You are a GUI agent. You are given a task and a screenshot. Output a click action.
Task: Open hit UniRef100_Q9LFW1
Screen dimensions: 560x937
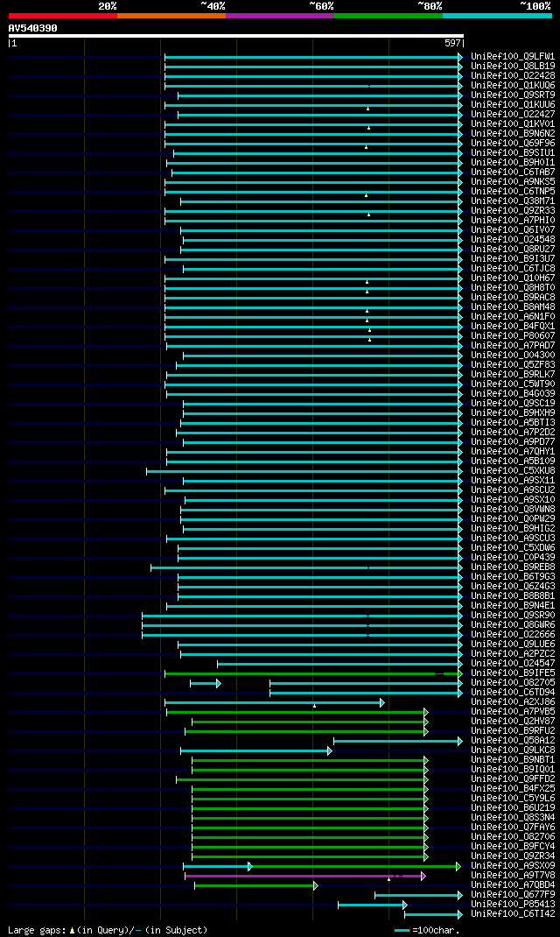513,57
